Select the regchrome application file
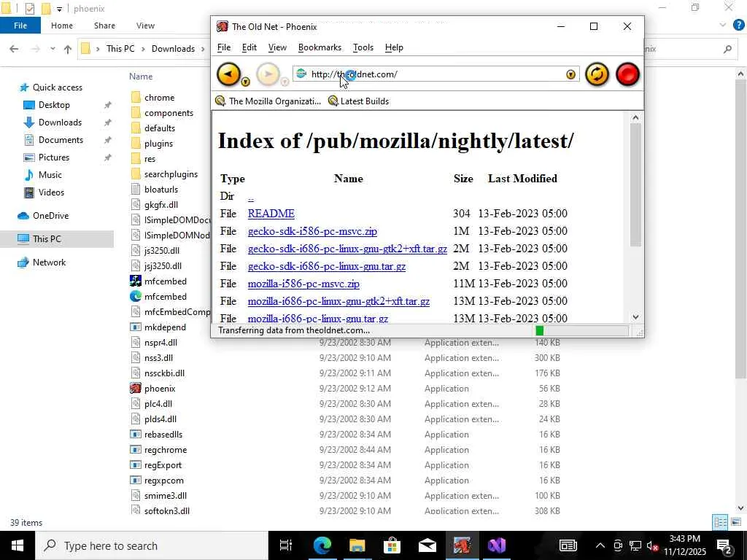This screenshot has width=747, height=560. [166, 450]
